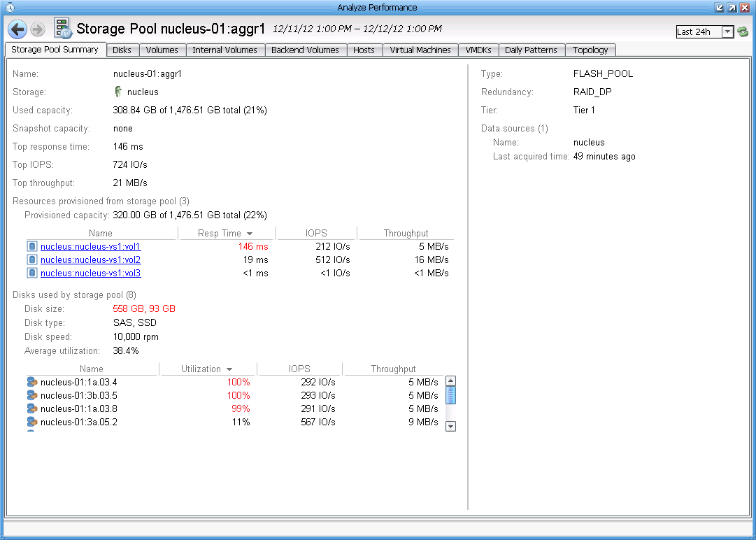The image size is (756, 540).
Task: Click the disk list scroll down arrow
Action: tap(451, 426)
